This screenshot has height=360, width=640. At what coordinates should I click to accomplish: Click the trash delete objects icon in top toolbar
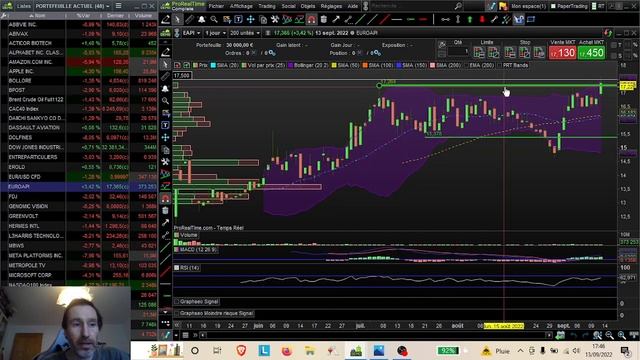tap(324, 19)
